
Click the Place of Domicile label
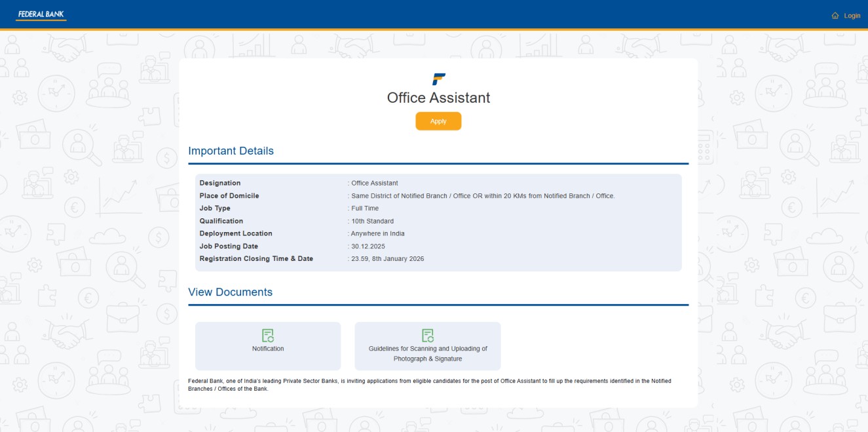pyautogui.click(x=229, y=195)
